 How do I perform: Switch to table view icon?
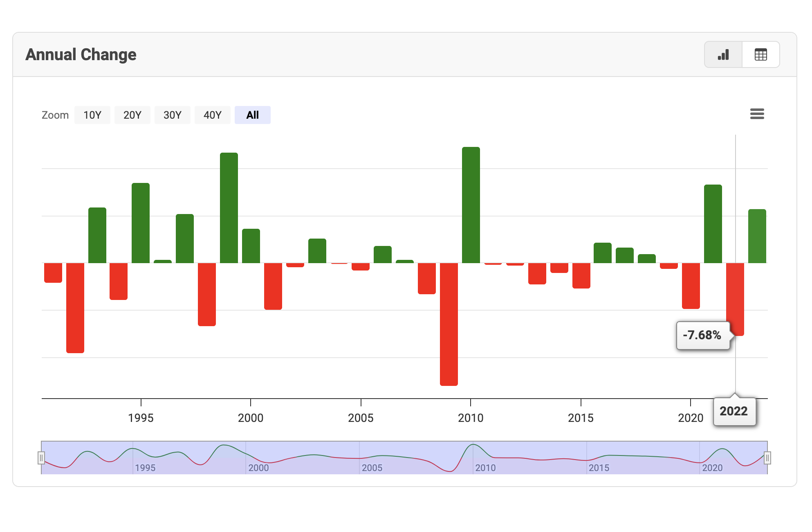pyautogui.click(x=760, y=54)
